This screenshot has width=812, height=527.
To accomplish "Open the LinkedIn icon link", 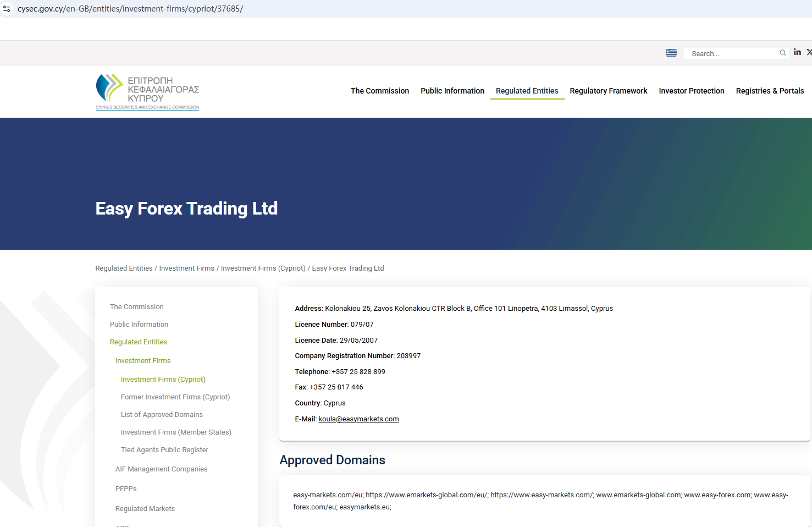I will (x=797, y=52).
